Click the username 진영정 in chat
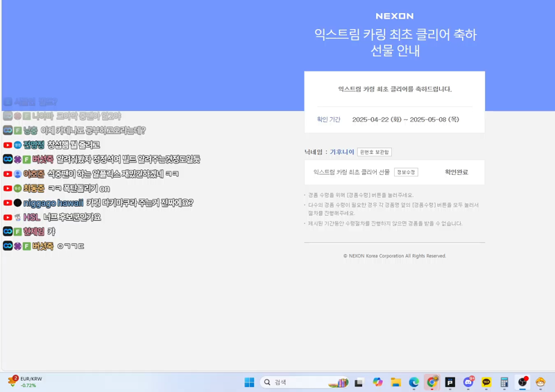 33,145
